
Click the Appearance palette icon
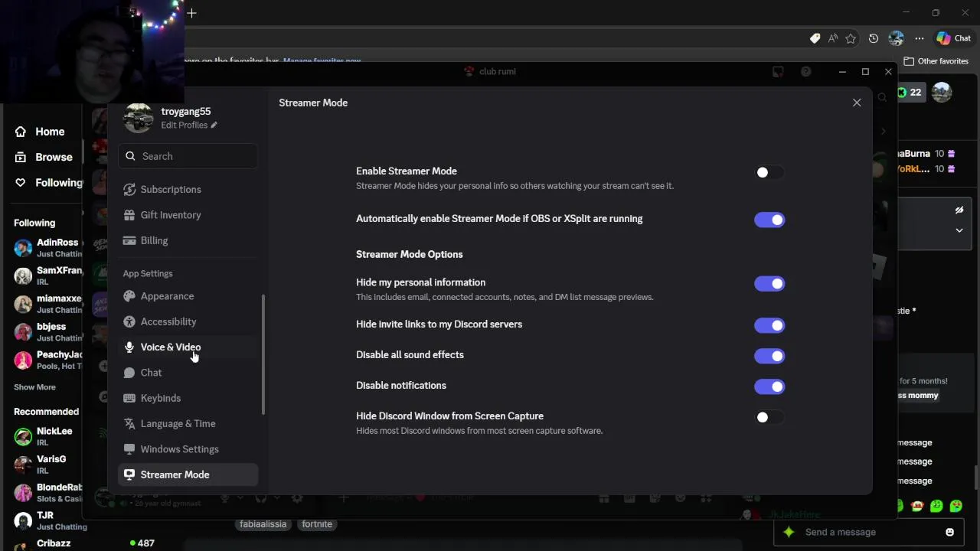129,296
